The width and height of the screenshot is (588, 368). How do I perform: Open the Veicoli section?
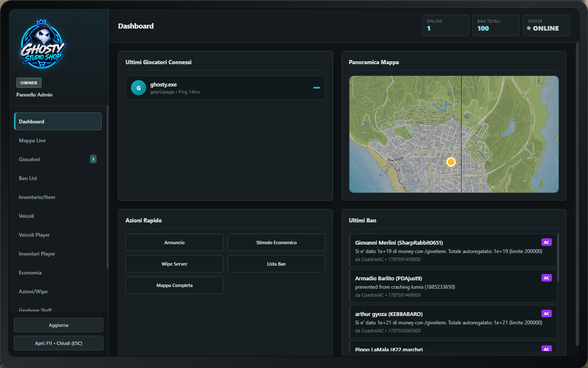point(58,216)
